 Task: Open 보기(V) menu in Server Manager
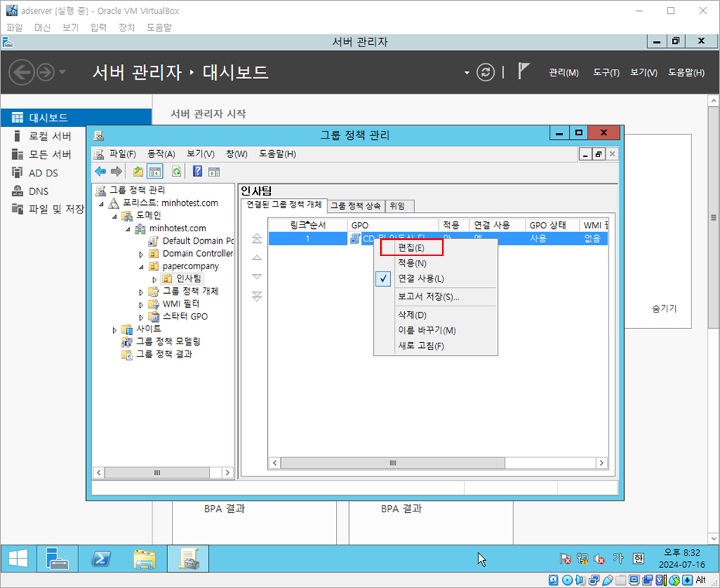click(x=644, y=73)
